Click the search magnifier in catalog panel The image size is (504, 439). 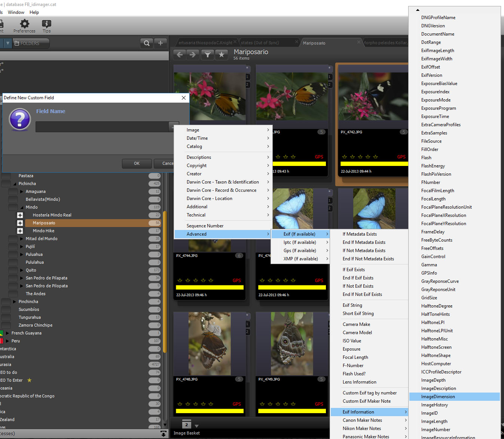pyautogui.click(x=147, y=43)
